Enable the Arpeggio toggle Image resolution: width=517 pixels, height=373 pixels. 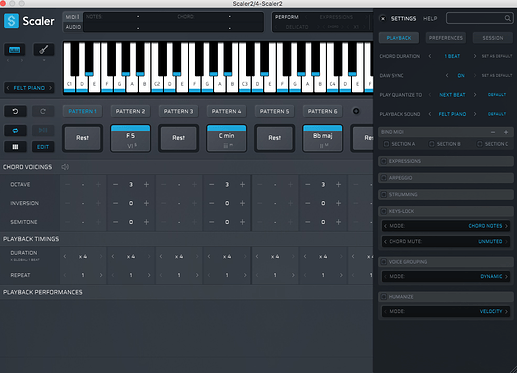384,178
